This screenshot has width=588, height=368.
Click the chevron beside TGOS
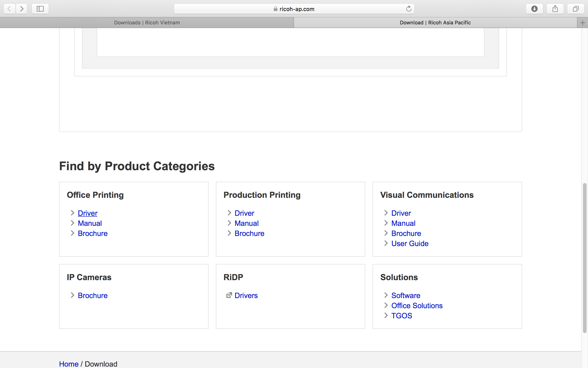(x=386, y=315)
